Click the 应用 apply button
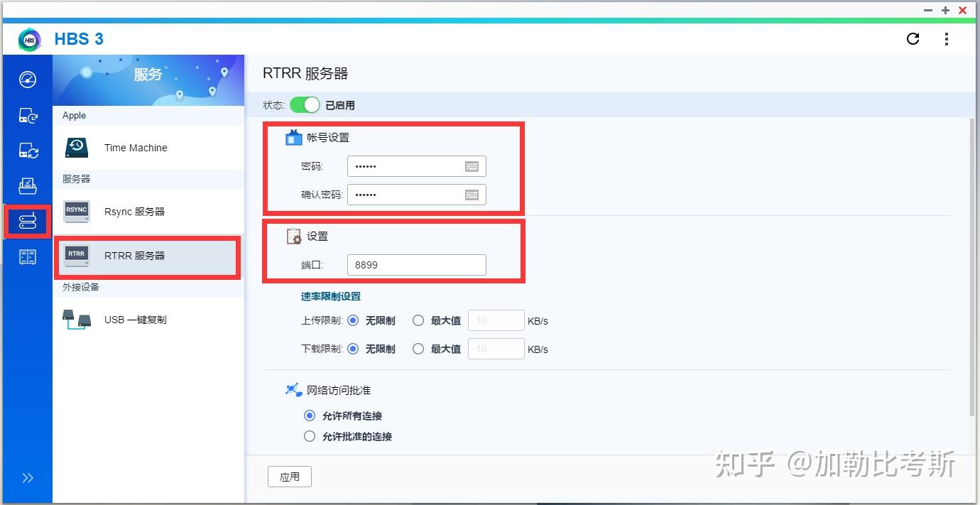This screenshot has height=505, width=980. pyautogui.click(x=289, y=477)
